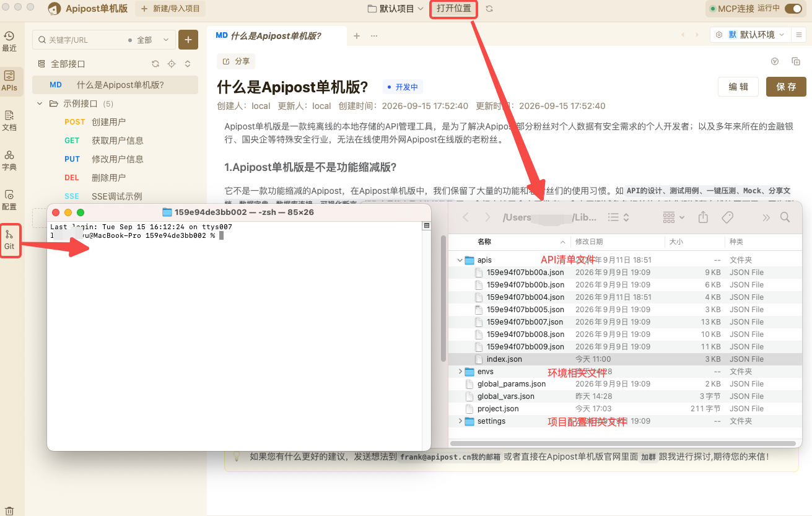Toggle expand/collapse all in 全部接口 header
This screenshot has width=812, height=516.
188,64
